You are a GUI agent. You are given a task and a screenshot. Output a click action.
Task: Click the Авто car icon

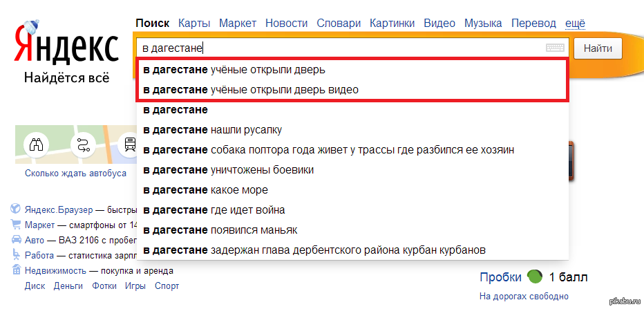point(16,240)
